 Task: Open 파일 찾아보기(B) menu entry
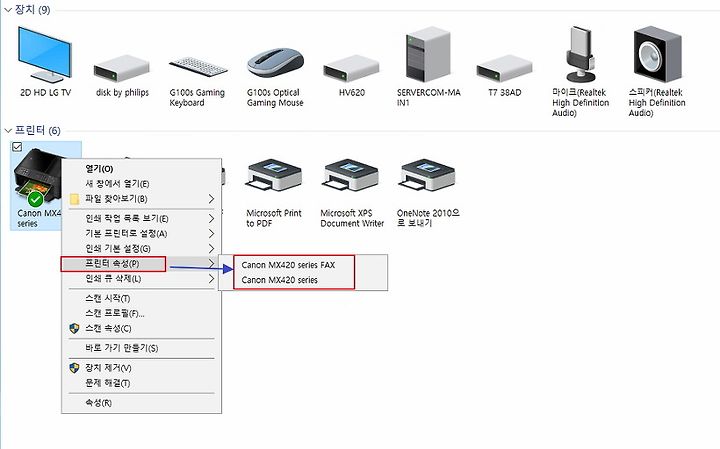click(x=141, y=199)
